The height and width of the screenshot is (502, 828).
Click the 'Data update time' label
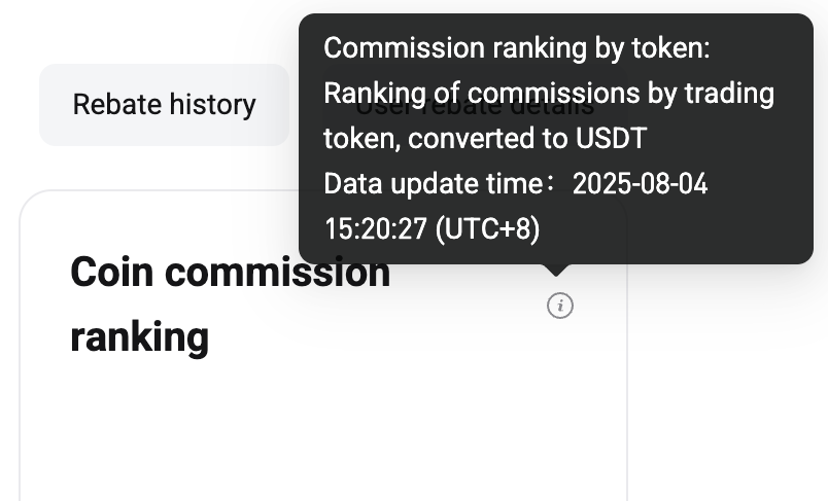(434, 184)
